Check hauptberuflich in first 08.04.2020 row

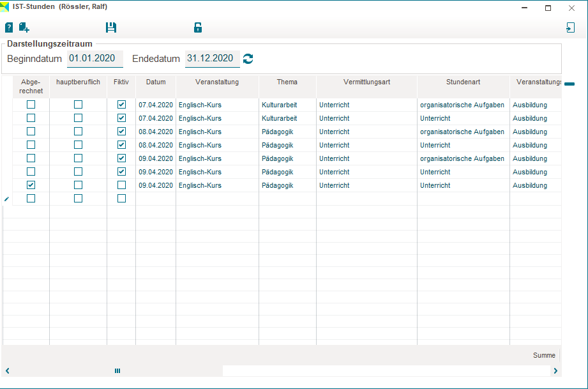tap(78, 132)
